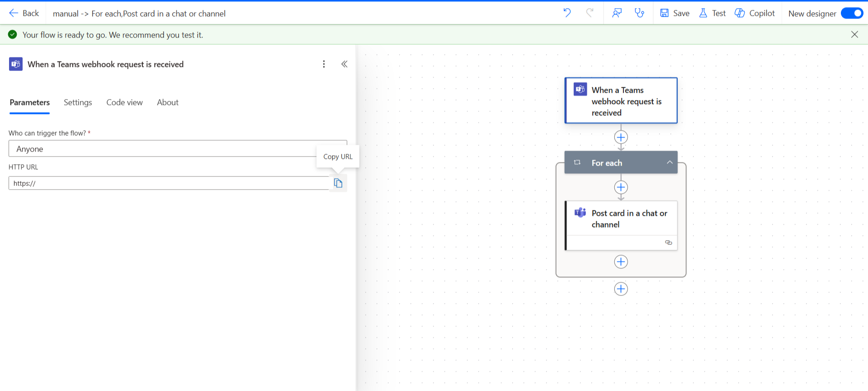
Task: Collapse the trigger details panel
Action: pyautogui.click(x=344, y=64)
